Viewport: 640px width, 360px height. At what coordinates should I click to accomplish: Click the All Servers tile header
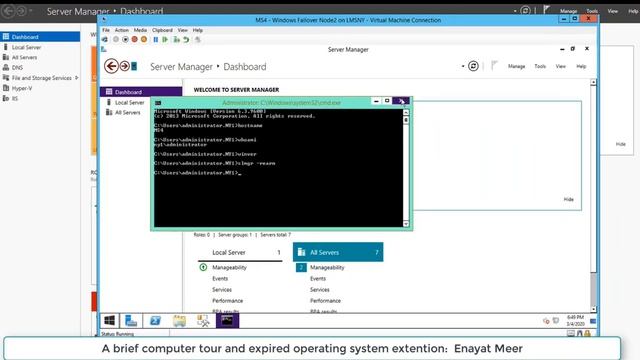(x=338, y=252)
